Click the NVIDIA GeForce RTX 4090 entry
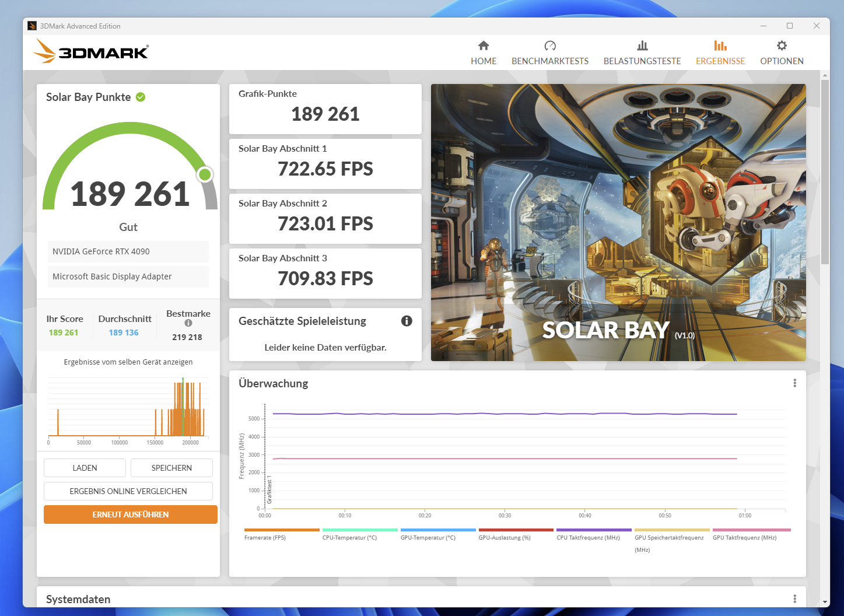 (128, 251)
